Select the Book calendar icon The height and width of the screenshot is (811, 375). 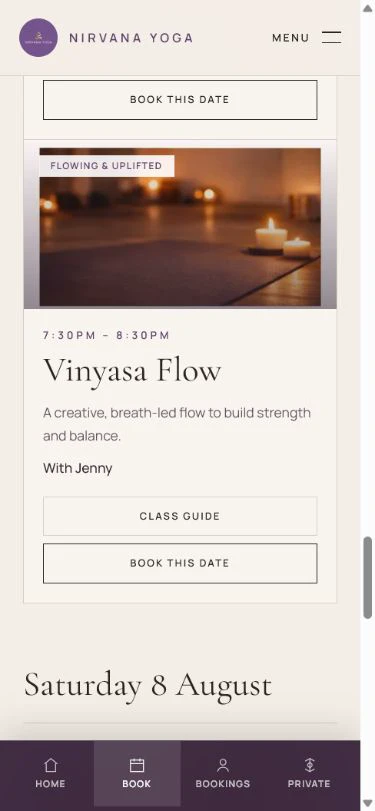pyautogui.click(x=137, y=765)
